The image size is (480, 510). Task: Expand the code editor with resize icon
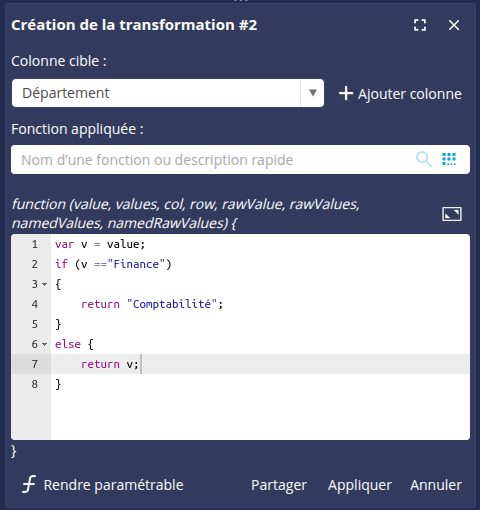point(452,214)
